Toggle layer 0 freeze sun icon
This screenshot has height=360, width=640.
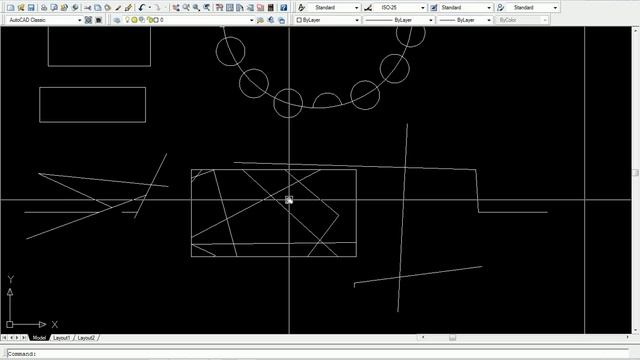coord(134,20)
